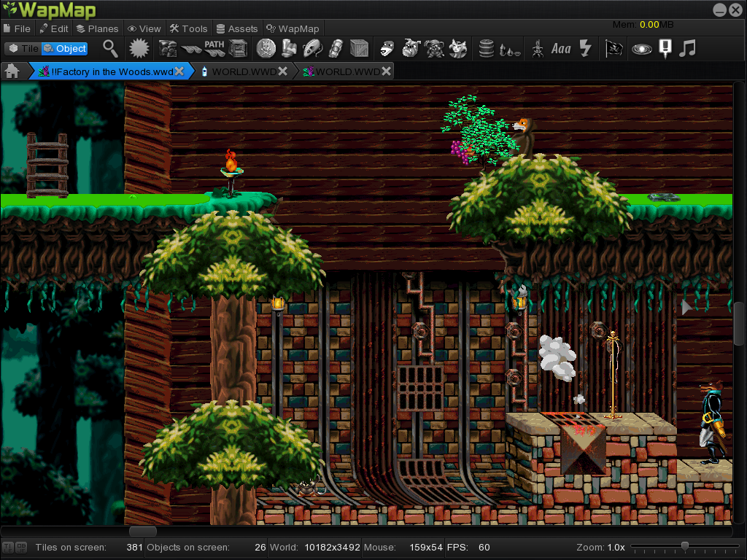This screenshot has height=560, width=747.
Task: Select the wooden crate tool
Action: (359, 49)
